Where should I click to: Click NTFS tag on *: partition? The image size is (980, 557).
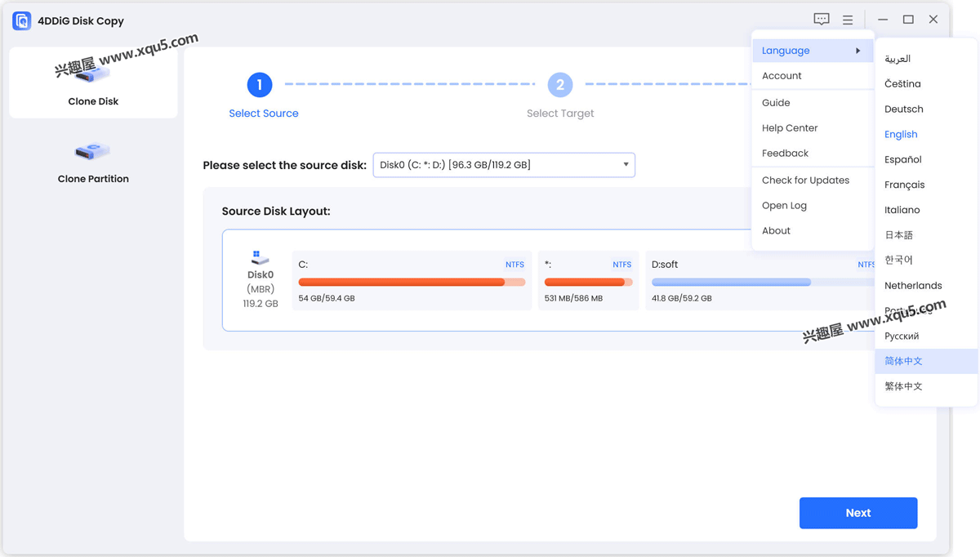(621, 265)
